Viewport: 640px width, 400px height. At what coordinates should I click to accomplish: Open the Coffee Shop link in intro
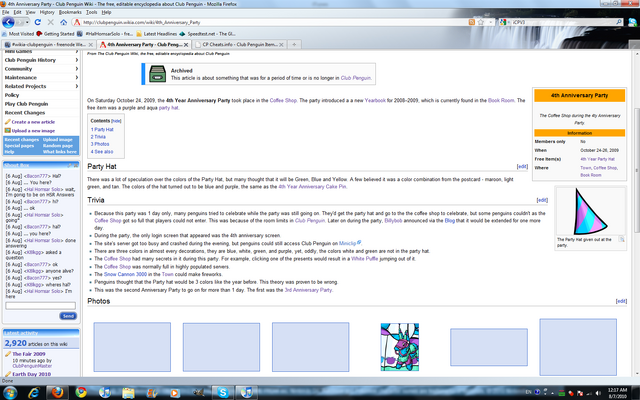click(x=283, y=100)
